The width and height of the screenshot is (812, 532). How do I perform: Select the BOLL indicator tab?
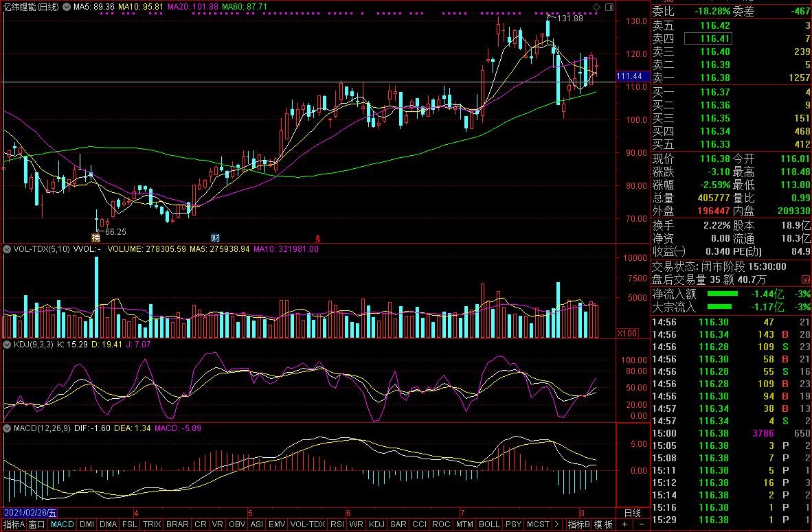[x=488, y=524]
